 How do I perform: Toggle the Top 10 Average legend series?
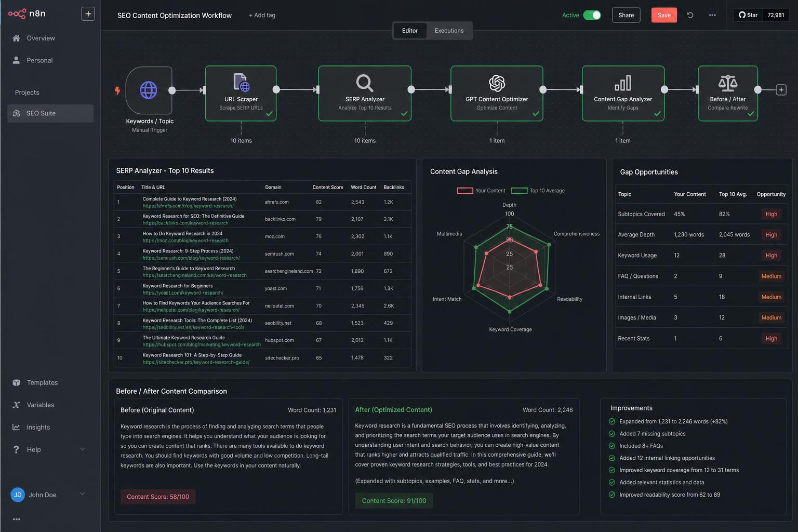tap(538, 191)
